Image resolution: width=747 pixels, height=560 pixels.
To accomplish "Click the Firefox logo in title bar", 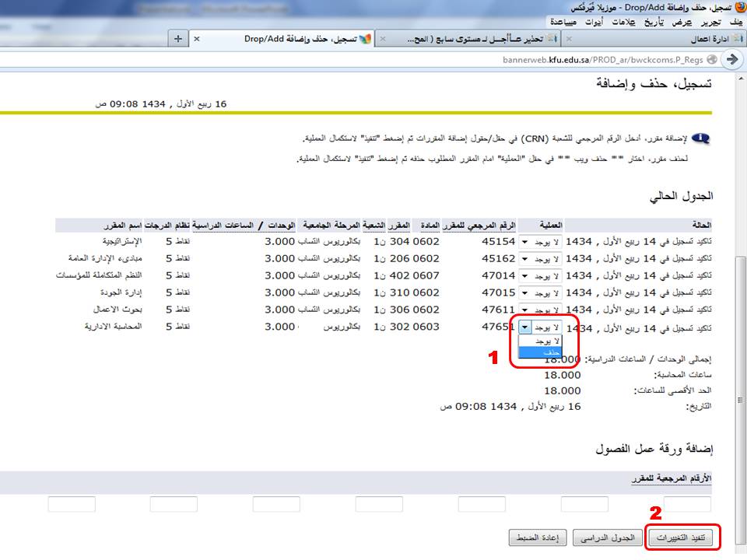I will click(736, 7).
